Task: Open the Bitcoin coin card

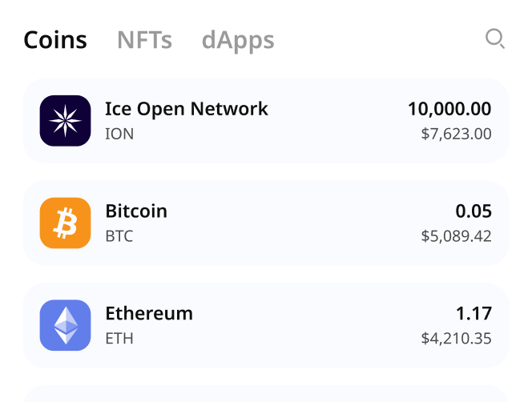Action: pyautogui.click(x=266, y=223)
